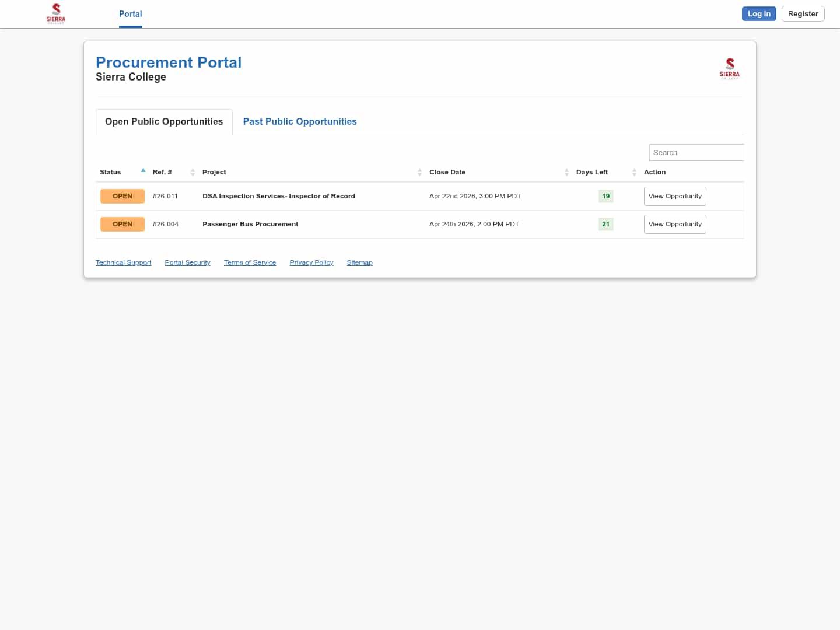Open the Portal Security link
This screenshot has height=630, width=840.
[x=187, y=263]
